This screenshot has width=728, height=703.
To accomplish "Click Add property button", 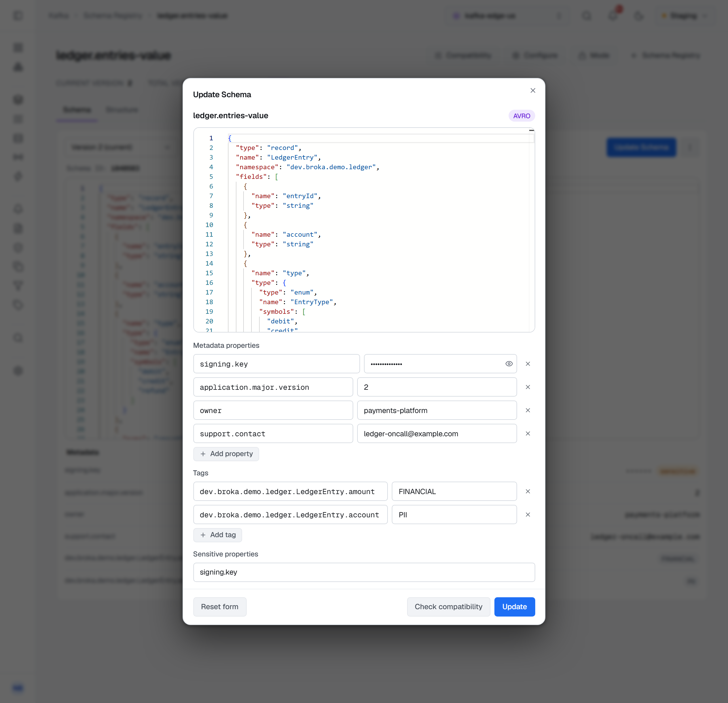I will [x=226, y=454].
